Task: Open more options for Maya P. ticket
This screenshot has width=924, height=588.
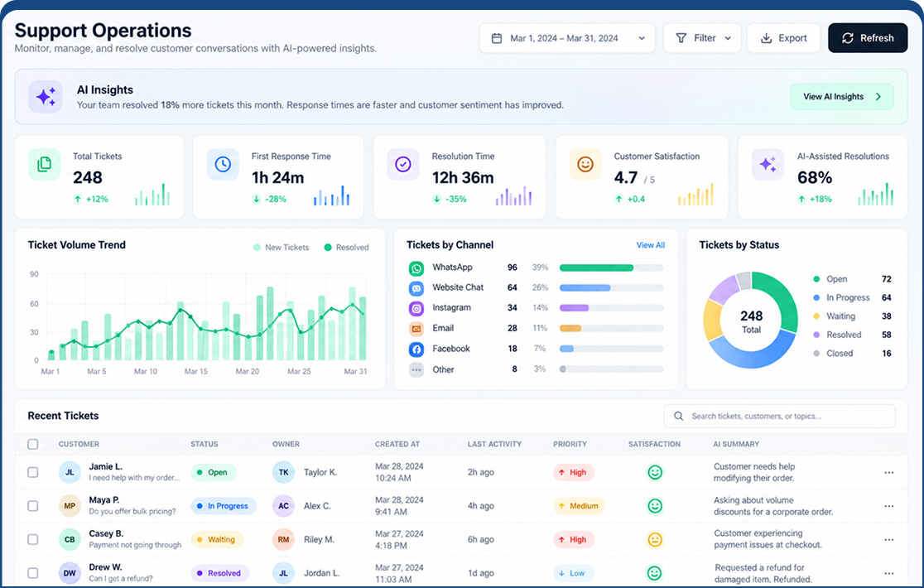Action: tap(889, 506)
